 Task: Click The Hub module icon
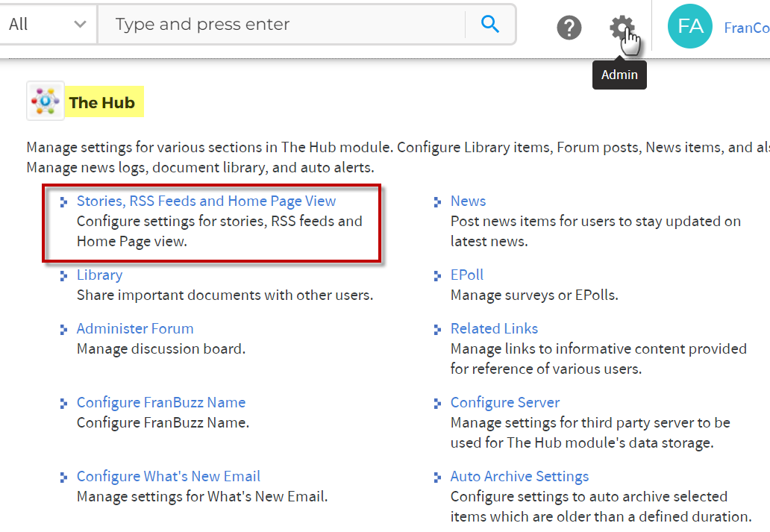tap(46, 101)
